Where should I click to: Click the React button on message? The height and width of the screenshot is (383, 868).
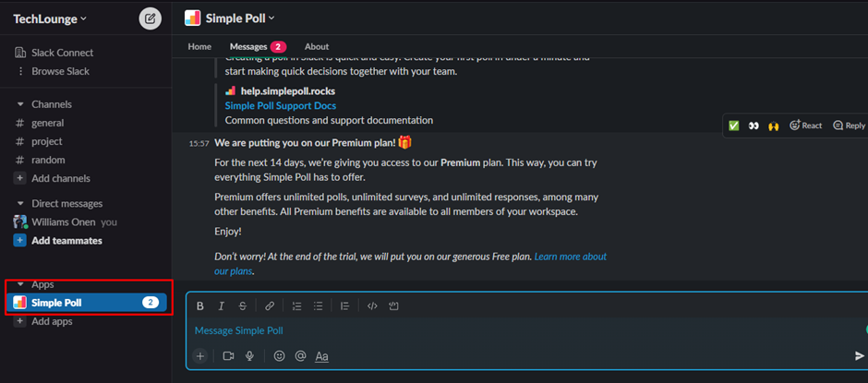point(806,126)
